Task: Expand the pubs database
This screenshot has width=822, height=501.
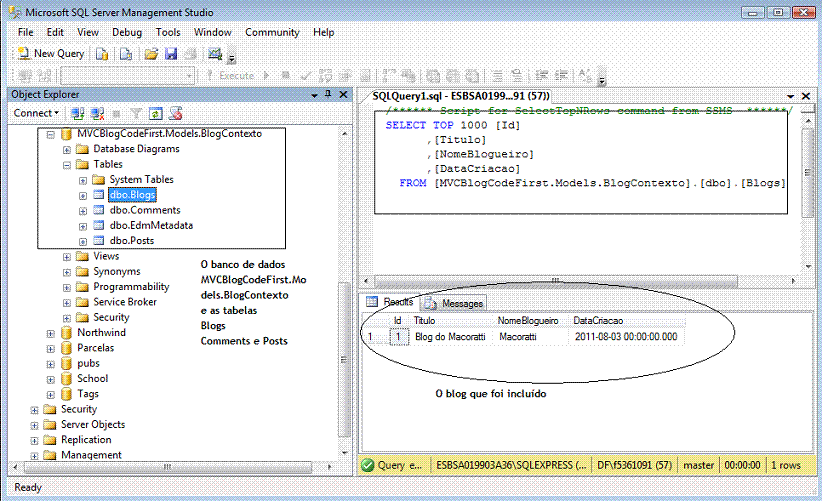Action: tap(51, 364)
